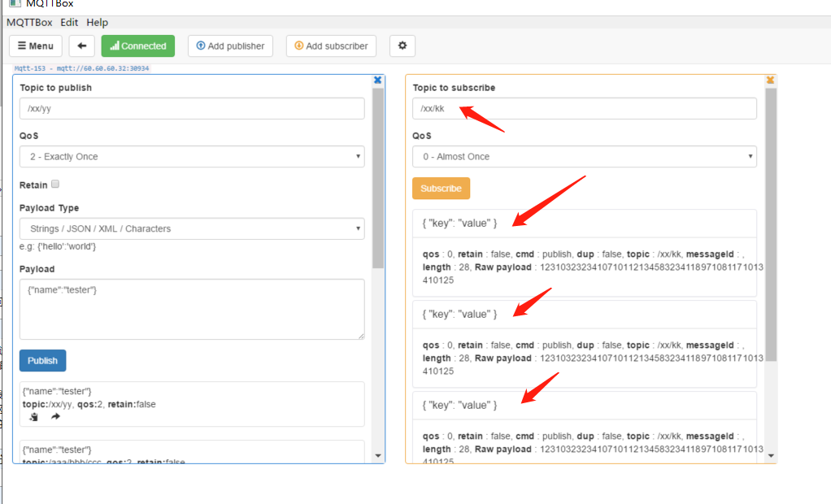
Task: Open the publisher QoS dropdown
Action: tap(192, 157)
